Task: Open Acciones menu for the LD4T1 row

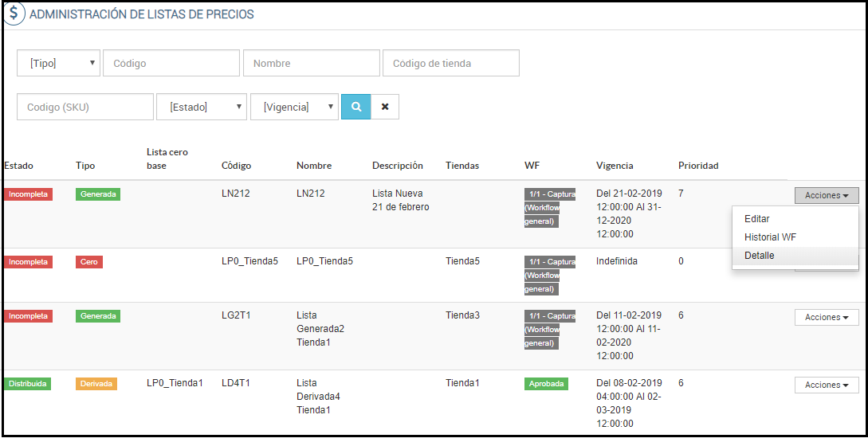Action: click(826, 385)
